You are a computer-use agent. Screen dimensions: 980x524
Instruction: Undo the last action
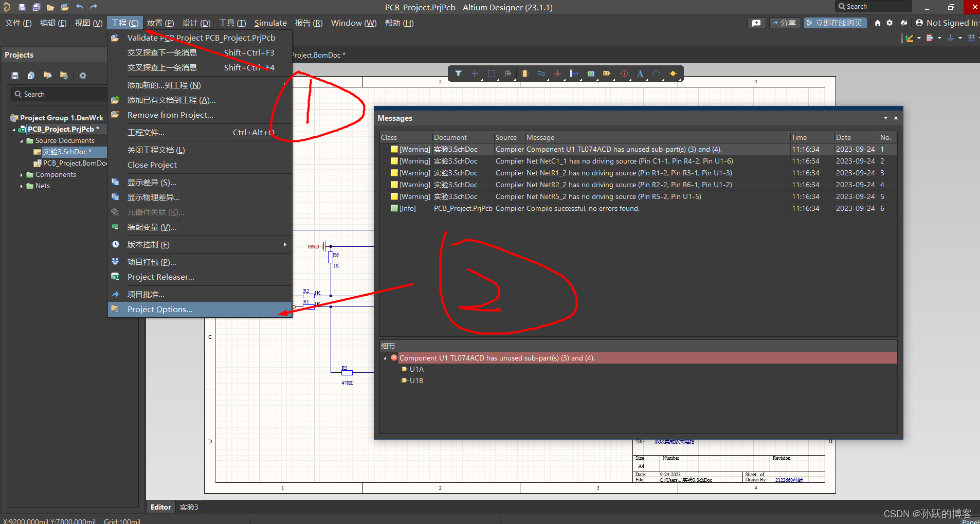click(x=79, y=7)
